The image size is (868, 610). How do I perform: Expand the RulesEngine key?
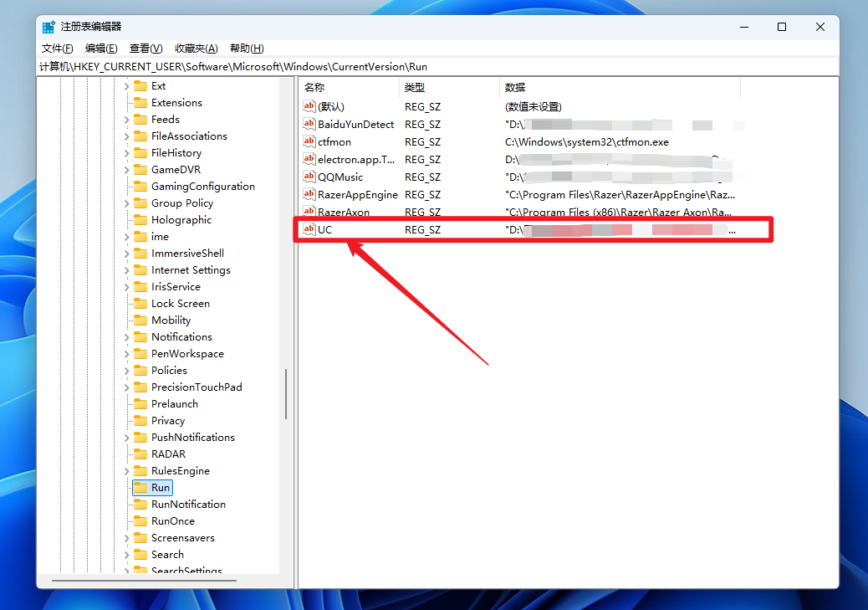(127, 471)
